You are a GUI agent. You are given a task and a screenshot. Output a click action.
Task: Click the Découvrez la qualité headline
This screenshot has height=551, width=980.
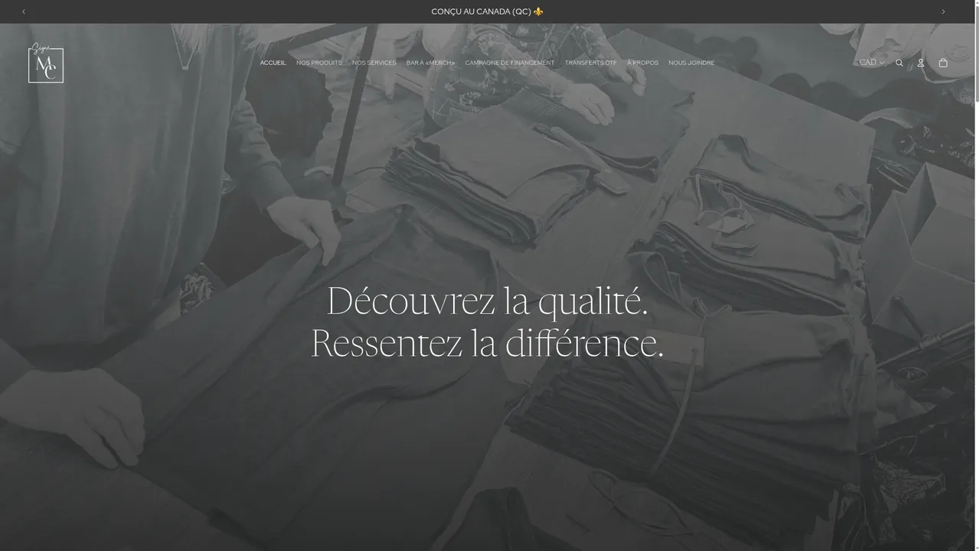488,301
